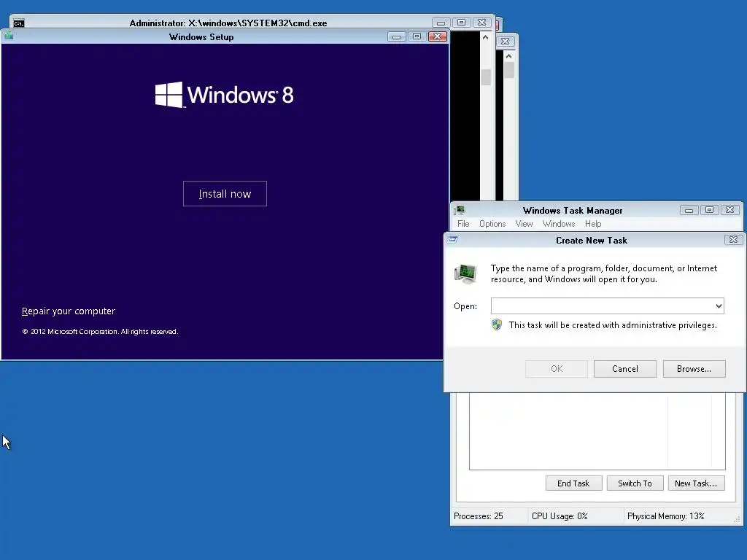Open the View menu in Task Manager
Image resolution: width=747 pixels, height=560 pixels.
pyautogui.click(x=524, y=224)
